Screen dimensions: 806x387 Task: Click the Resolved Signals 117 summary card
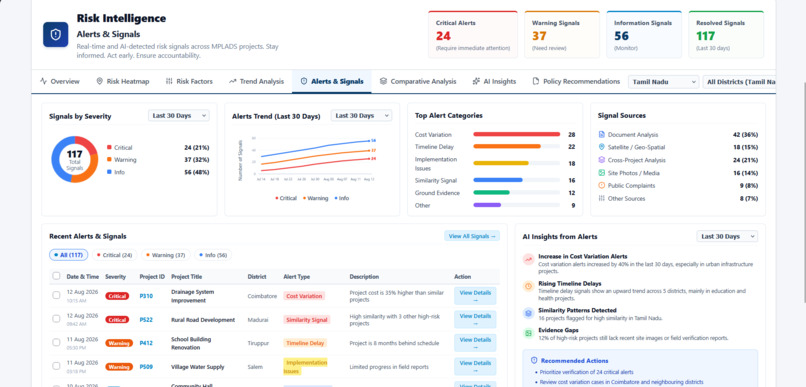click(726, 34)
